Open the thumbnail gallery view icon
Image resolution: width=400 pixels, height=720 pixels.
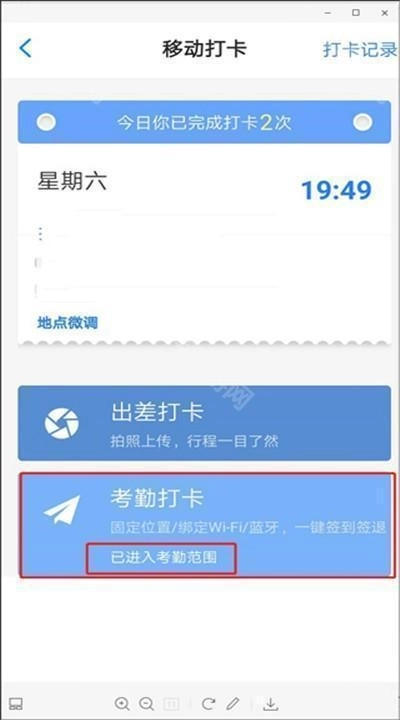16,703
